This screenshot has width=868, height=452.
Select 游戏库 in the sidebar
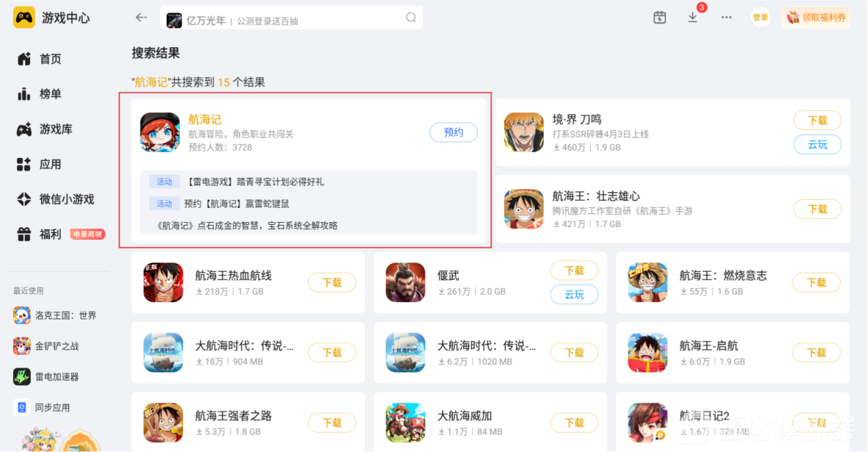tap(45, 129)
